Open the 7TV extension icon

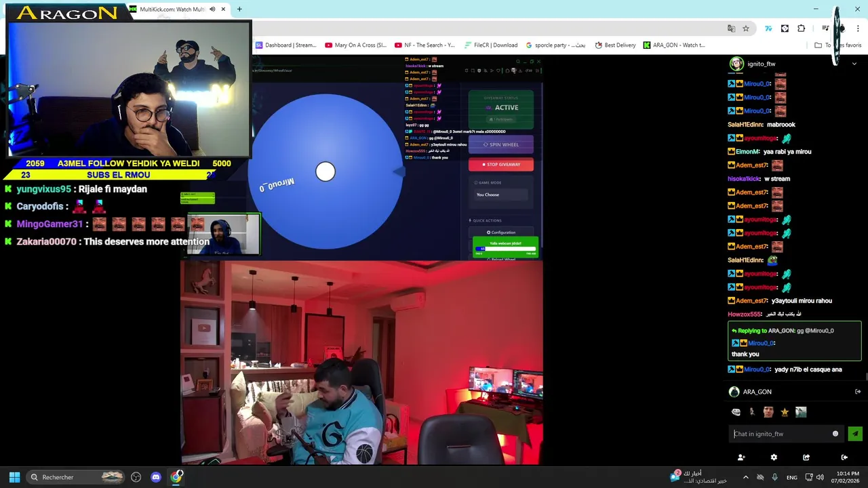click(x=768, y=28)
